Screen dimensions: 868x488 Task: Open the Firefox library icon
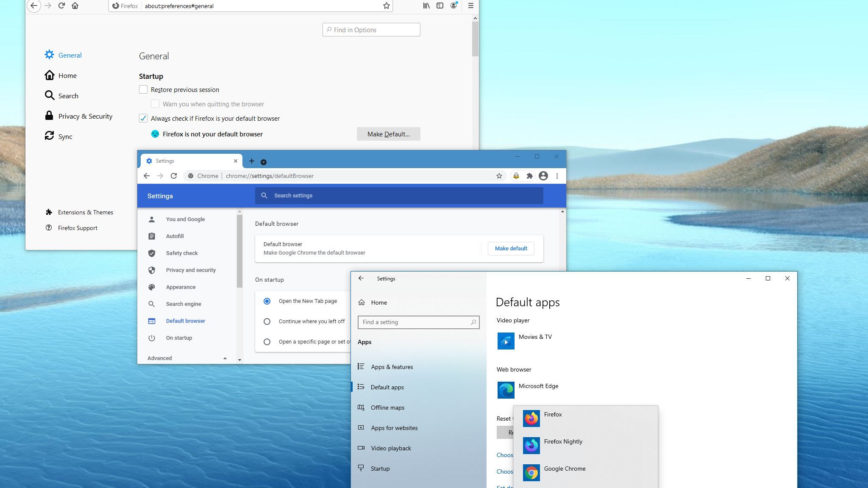(426, 6)
